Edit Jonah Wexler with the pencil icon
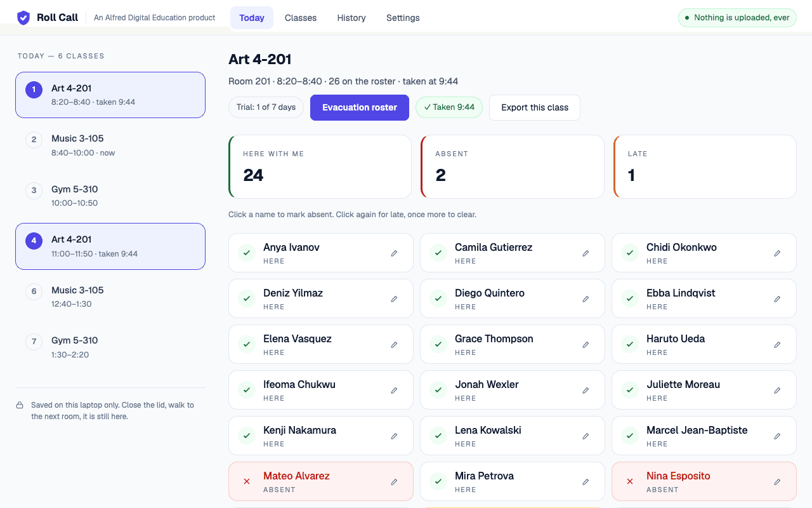Image resolution: width=812 pixels, height=508 pixels. point(586,391)
